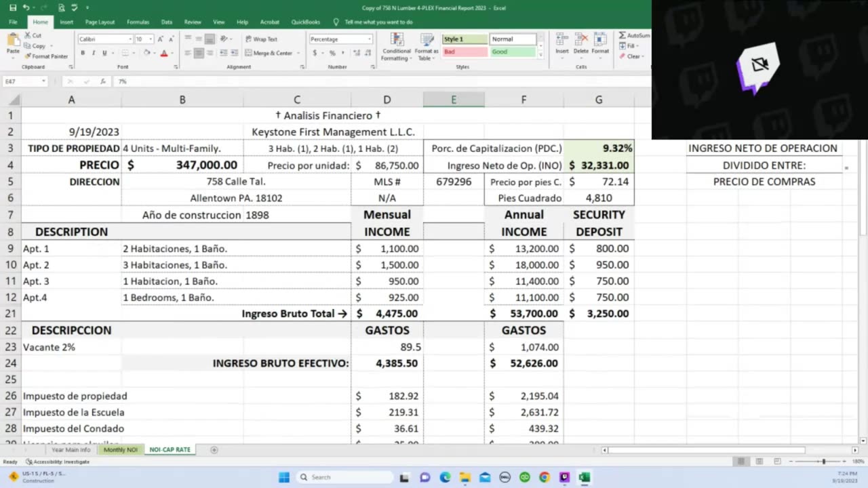Open the borders dropdown arrow

(133, 53)
